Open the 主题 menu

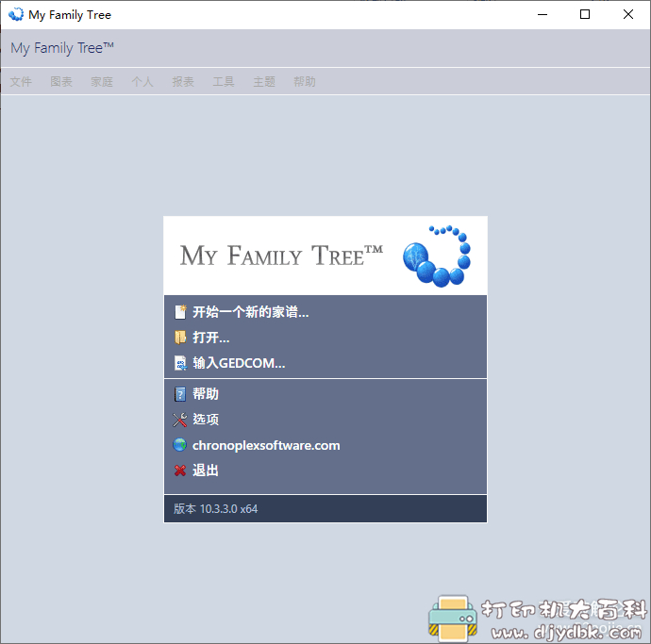tap(264, 82)
